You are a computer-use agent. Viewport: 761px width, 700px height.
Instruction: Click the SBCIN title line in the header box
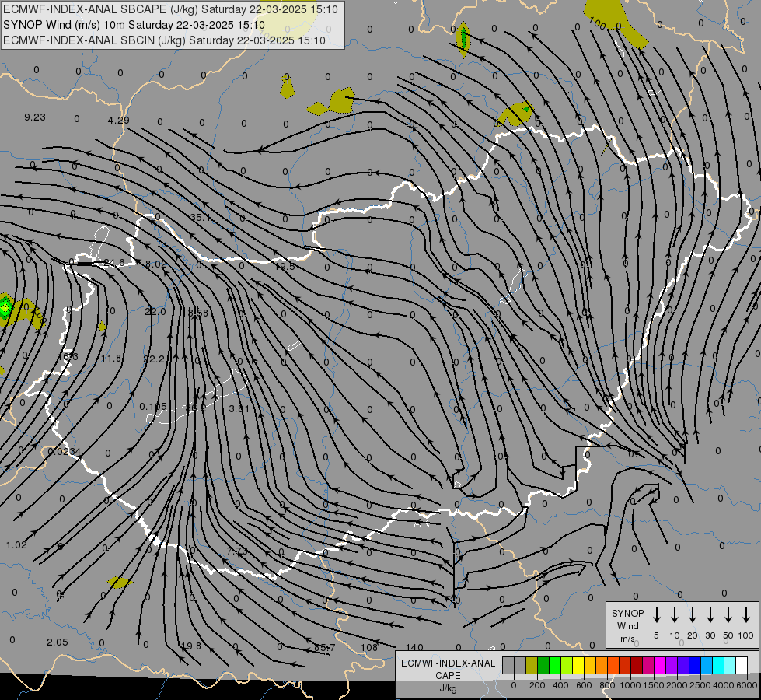pos(164,40)
